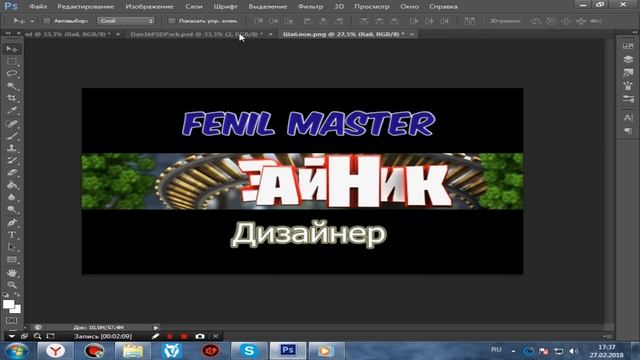The height and width of the screenshot is (360, 640).
Task: Open the Редактирование menu
Action: (86, 7)
